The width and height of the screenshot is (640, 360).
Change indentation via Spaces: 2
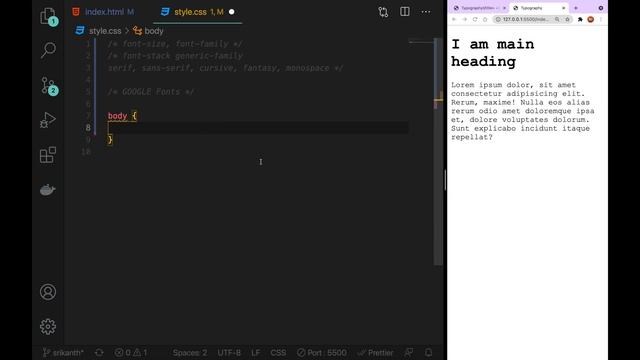189,353
